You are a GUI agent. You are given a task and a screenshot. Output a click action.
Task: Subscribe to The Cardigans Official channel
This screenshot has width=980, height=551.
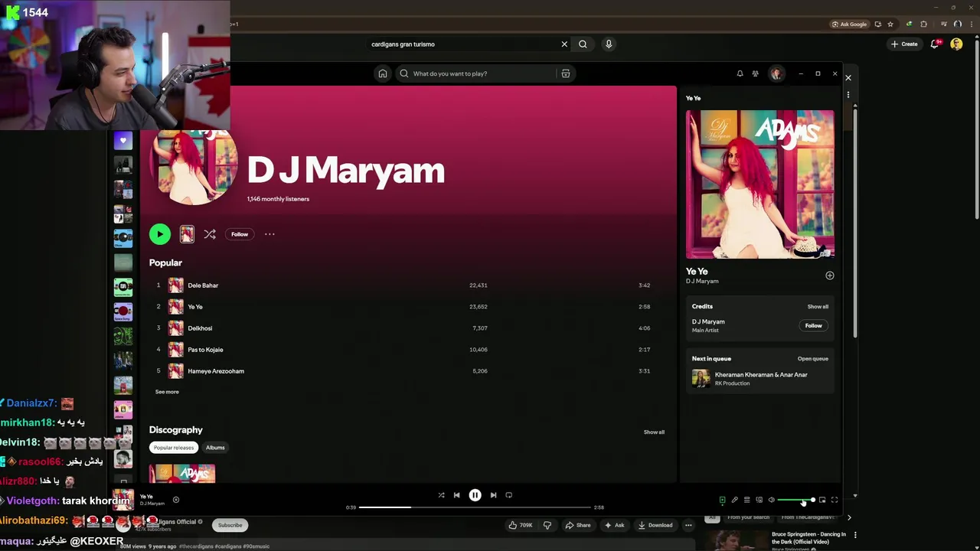(230, 526)
